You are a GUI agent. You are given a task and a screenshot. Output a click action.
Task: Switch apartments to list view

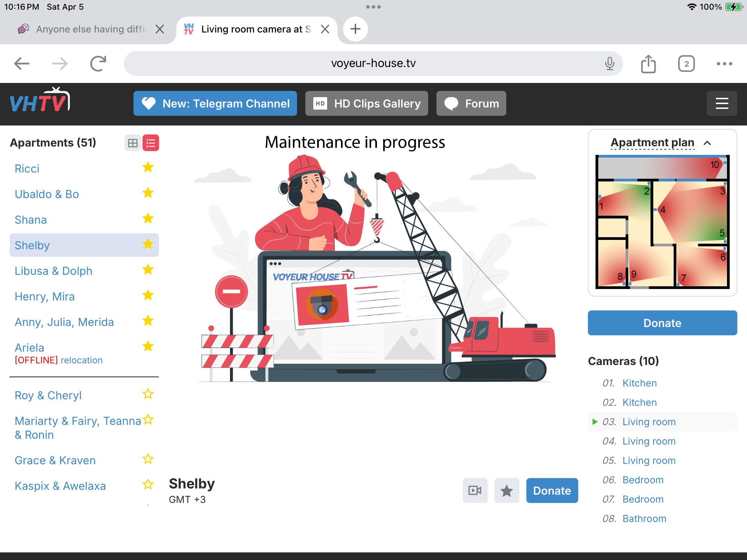(x=151, y=143)
